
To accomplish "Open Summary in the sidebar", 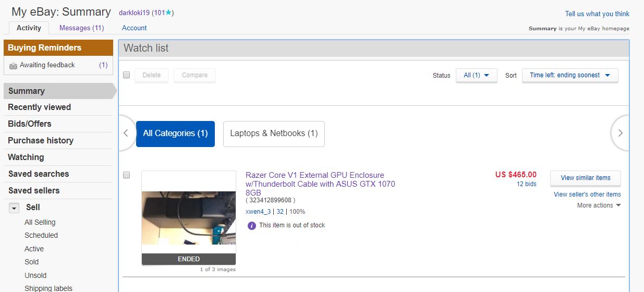I will pos(57,91).
